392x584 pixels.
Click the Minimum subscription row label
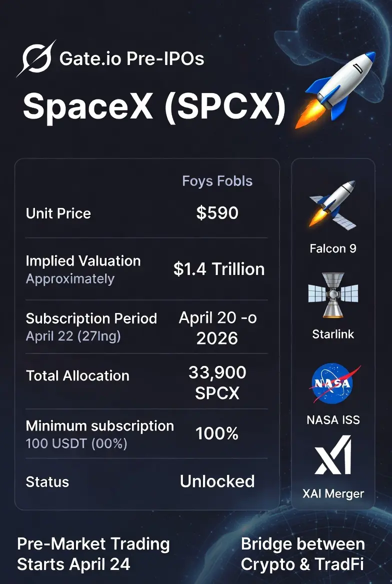(x=99, y=426)
